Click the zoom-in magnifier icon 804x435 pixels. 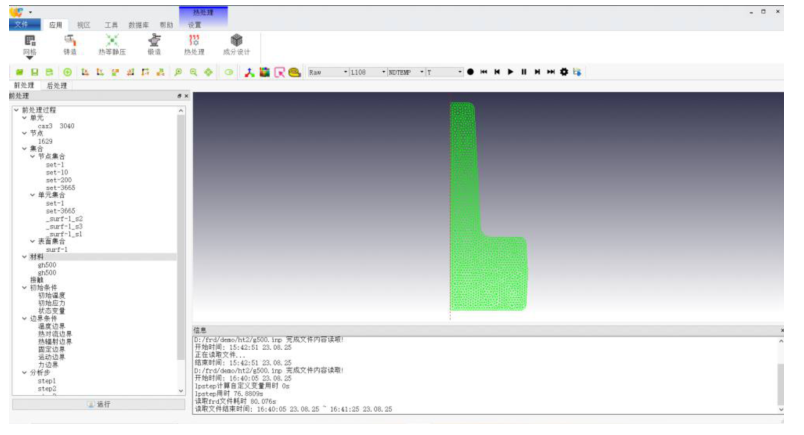point(178,72)
